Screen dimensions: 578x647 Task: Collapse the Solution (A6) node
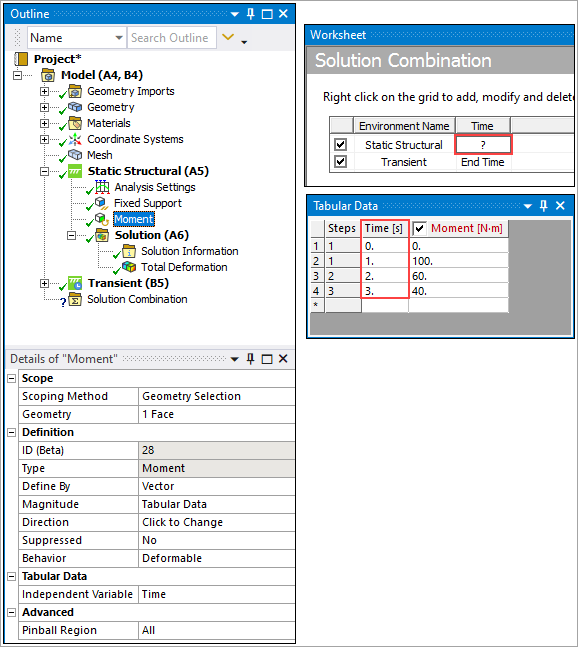coord(71,235)
